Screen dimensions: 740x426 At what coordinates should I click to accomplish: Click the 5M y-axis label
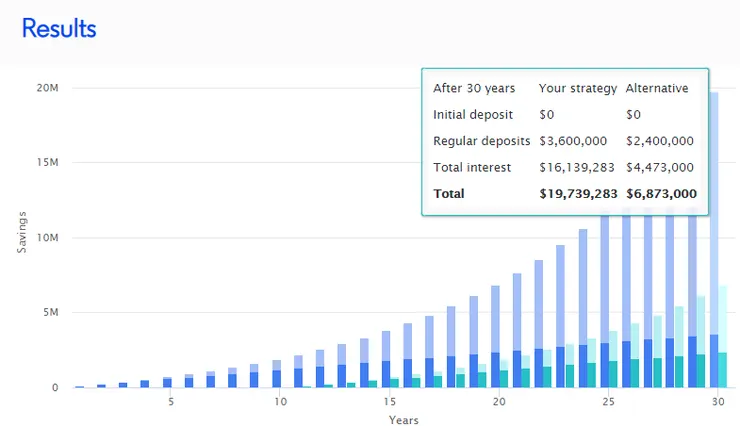coord(51,313)
